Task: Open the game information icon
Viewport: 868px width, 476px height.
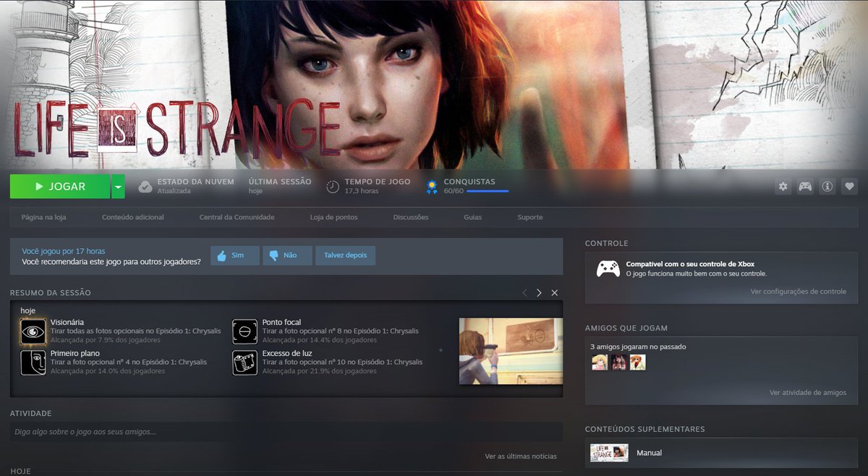Action: point(827,187)
